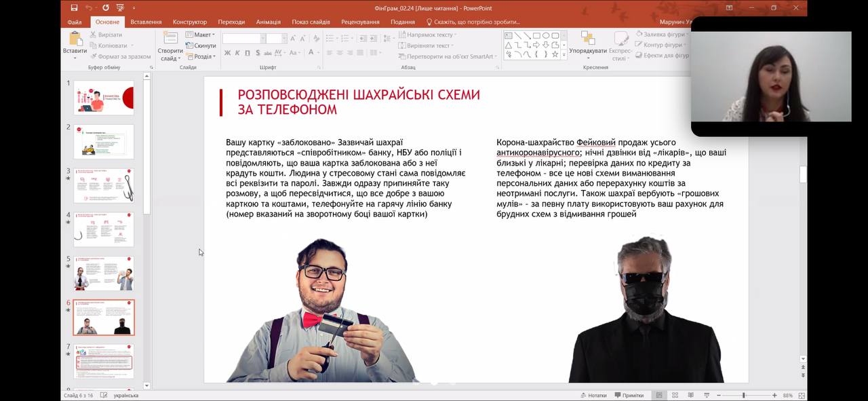Open Slide Sorter view from status bar
Viewport: 868px width, 401px height.
tap(675, 395)
